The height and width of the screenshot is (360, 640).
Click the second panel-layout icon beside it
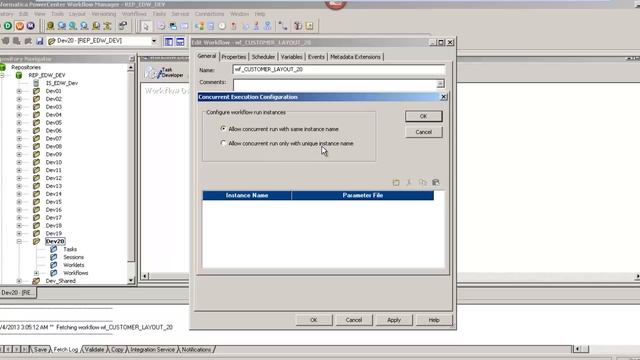coord(180,41)
